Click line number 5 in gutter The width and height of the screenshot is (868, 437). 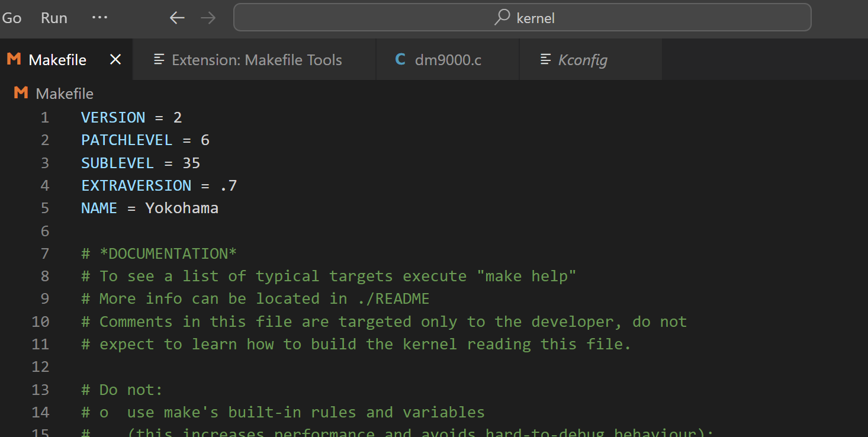45,208
